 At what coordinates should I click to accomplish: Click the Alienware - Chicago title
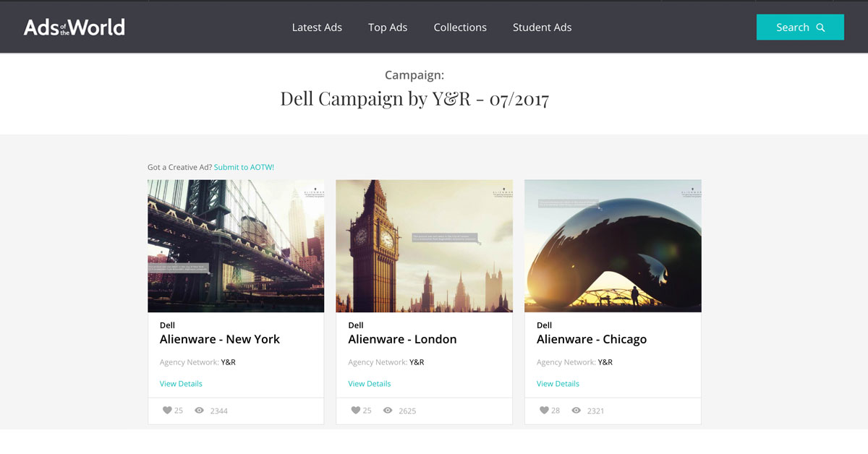(592, 339)
